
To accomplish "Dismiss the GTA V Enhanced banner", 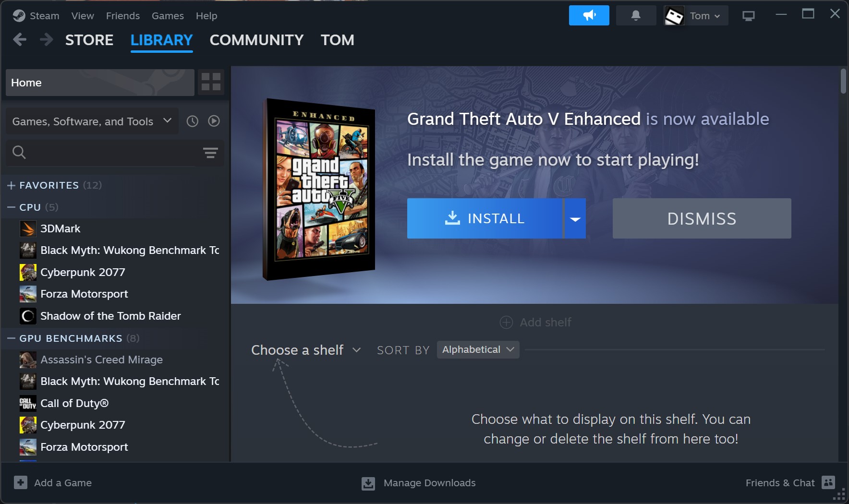I will click(702, 218).
